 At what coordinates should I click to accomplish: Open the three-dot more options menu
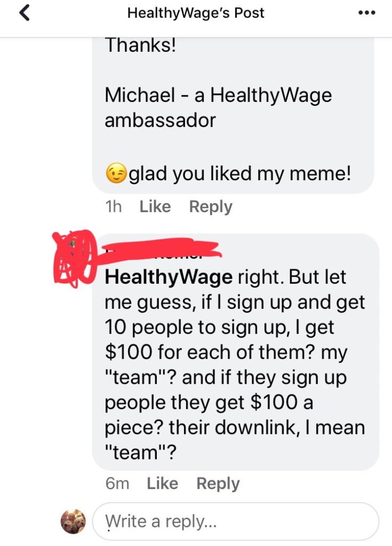[x=366, y=13]
